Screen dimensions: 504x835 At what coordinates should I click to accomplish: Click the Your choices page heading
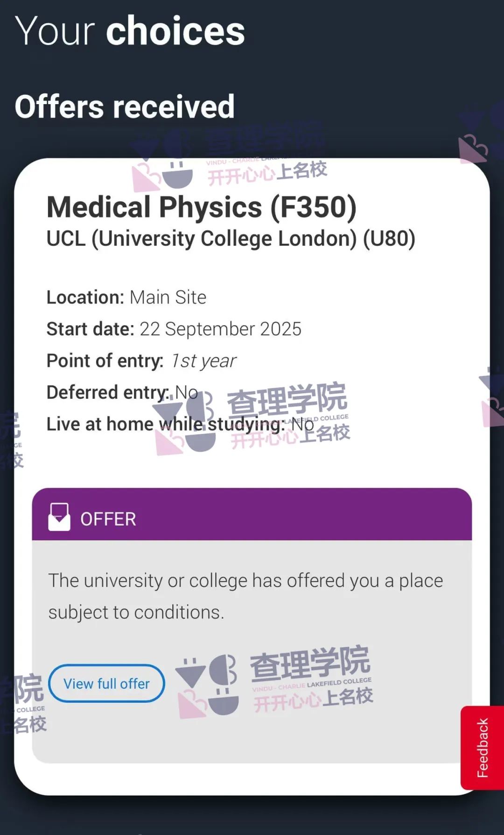coord(130,31)
